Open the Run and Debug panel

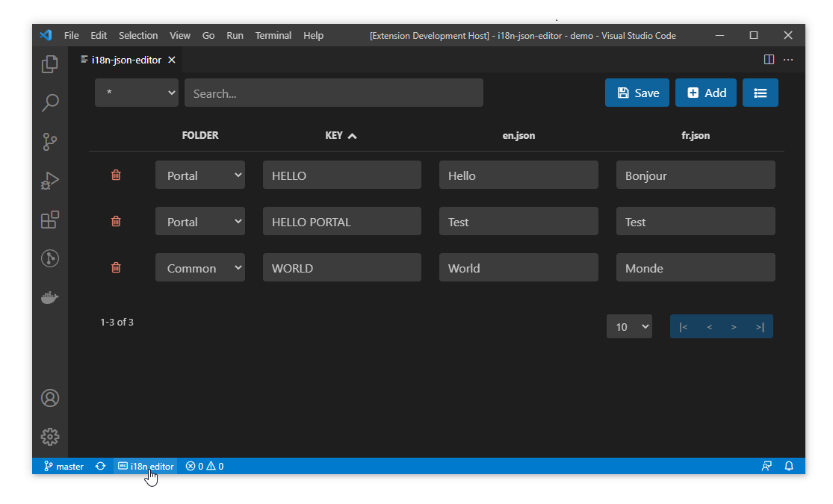[x=49, y=181]
